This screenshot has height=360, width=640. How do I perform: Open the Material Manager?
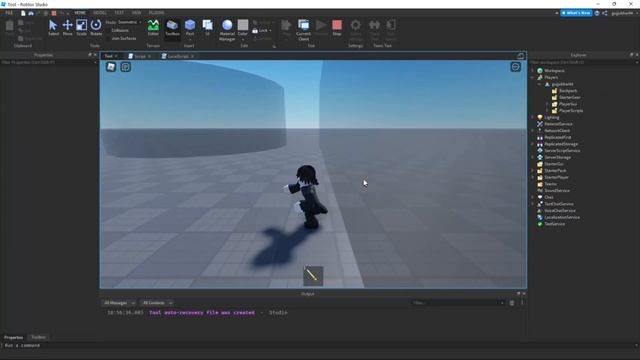pyautogui.click(x=227, y=30)
